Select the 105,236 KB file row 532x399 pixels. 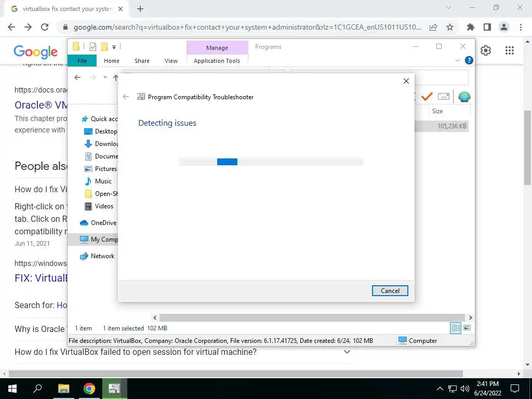(442, 126)
